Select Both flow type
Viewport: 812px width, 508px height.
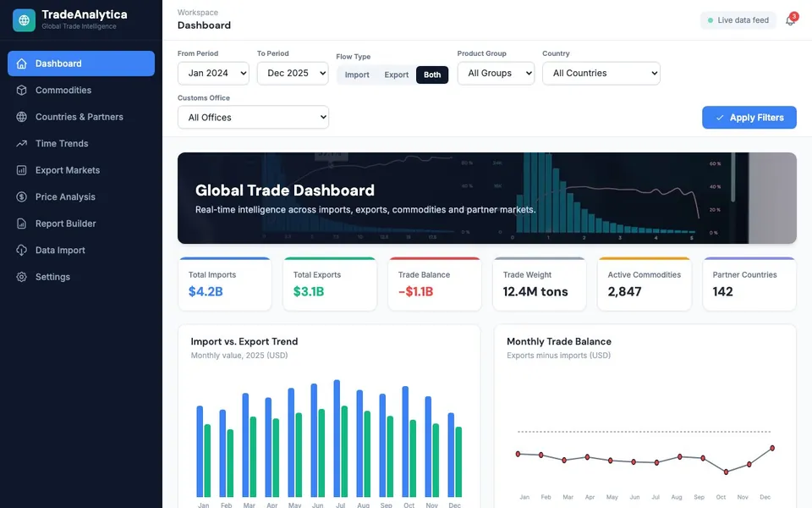[432, 75]
